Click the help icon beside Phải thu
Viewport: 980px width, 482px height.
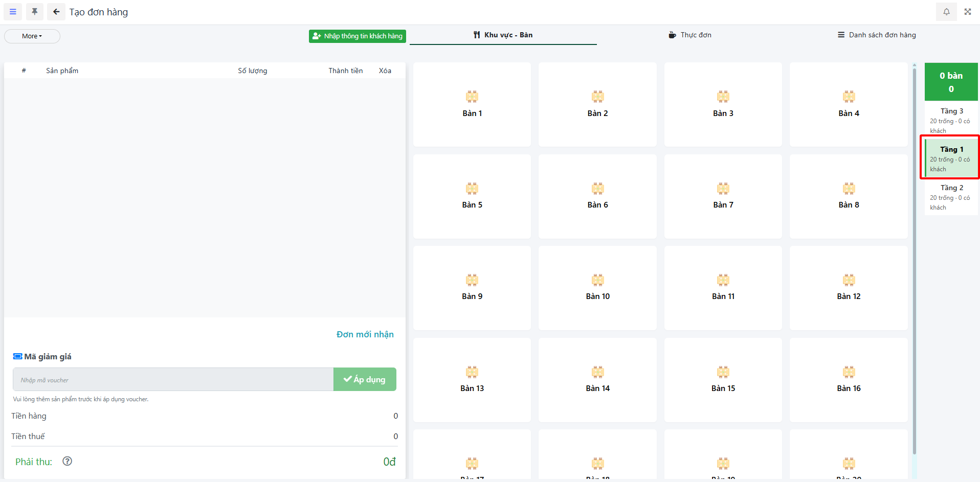[67, 461]
